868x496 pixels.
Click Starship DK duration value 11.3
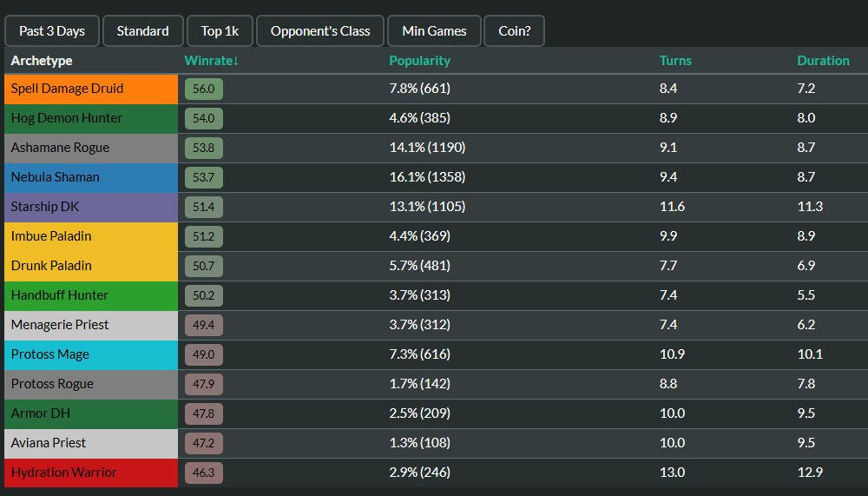[810, 207]
